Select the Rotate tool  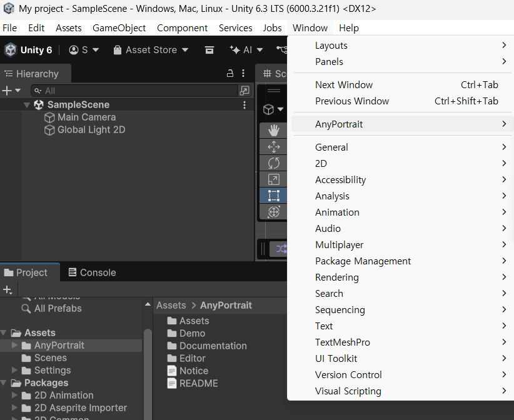click(273, 163)
